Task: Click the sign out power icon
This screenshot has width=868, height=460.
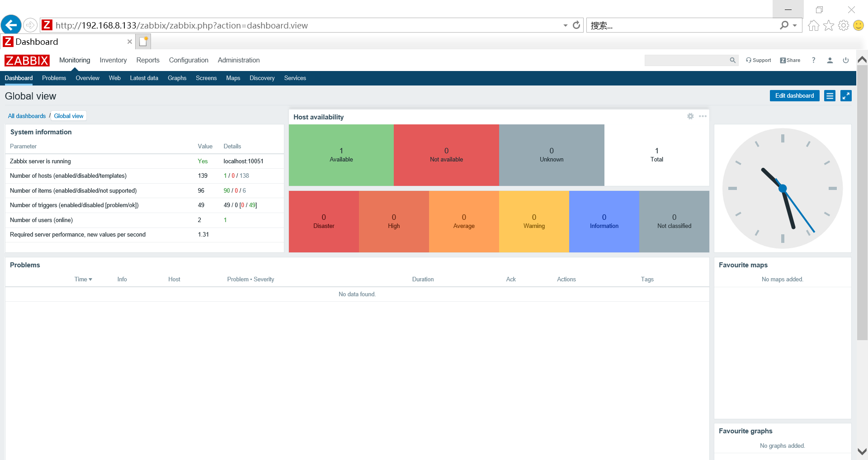Action: click(846, 60)
